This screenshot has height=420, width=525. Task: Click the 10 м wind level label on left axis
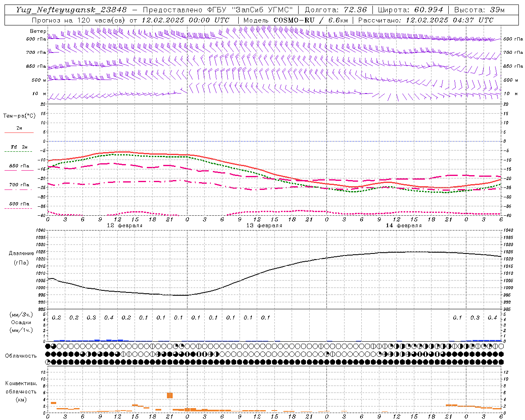point(39,94)
